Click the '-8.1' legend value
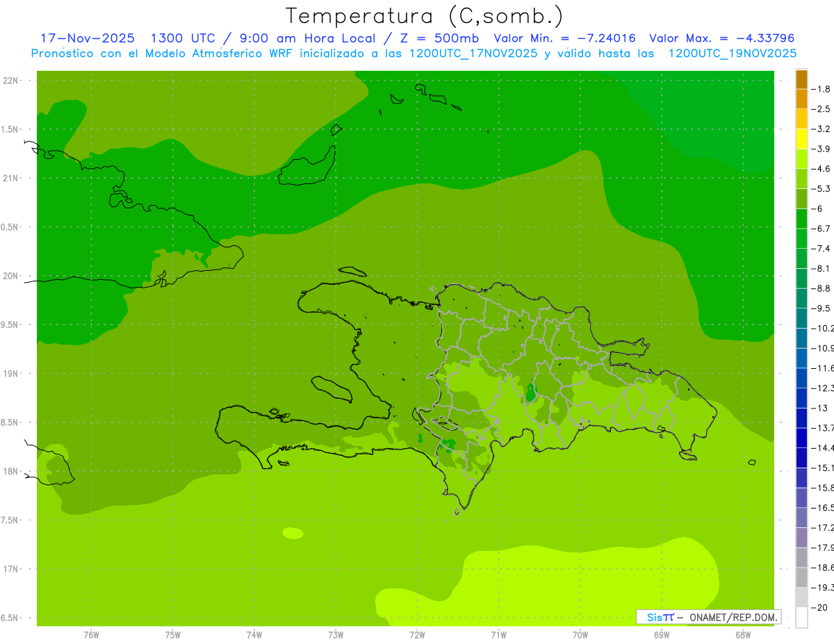 (821, 268)
